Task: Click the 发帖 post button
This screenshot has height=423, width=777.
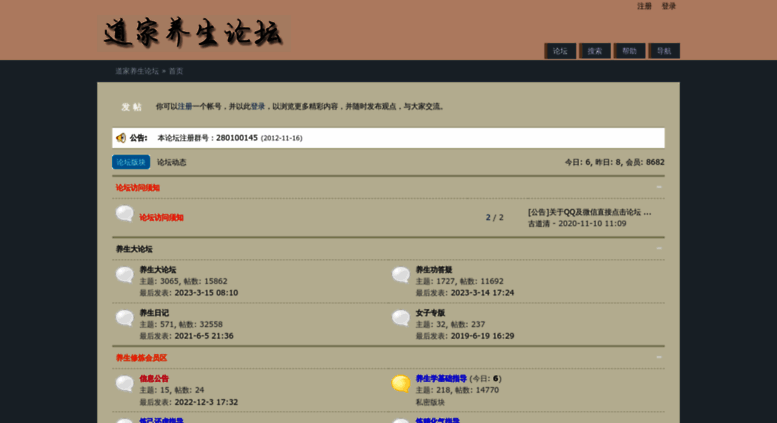Action: [131, 107]
